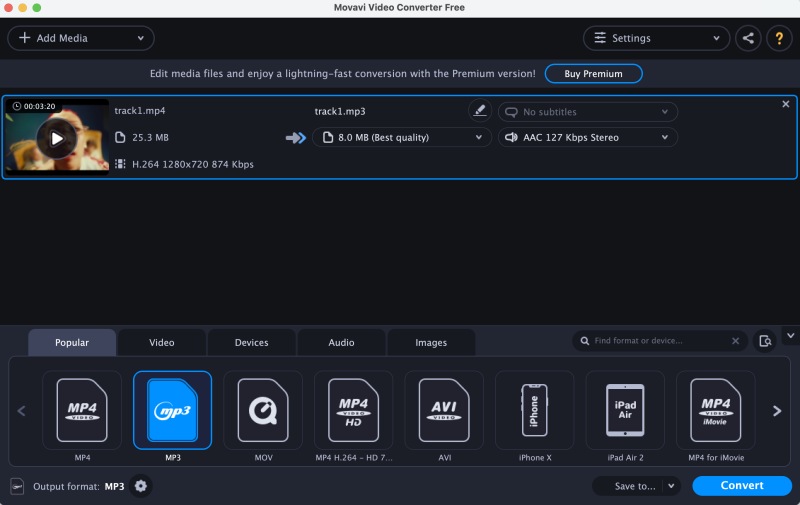The width and height of the screenshot is (800, 505).
Task: Open help with the question mark icon
Action: coord(779,38)
